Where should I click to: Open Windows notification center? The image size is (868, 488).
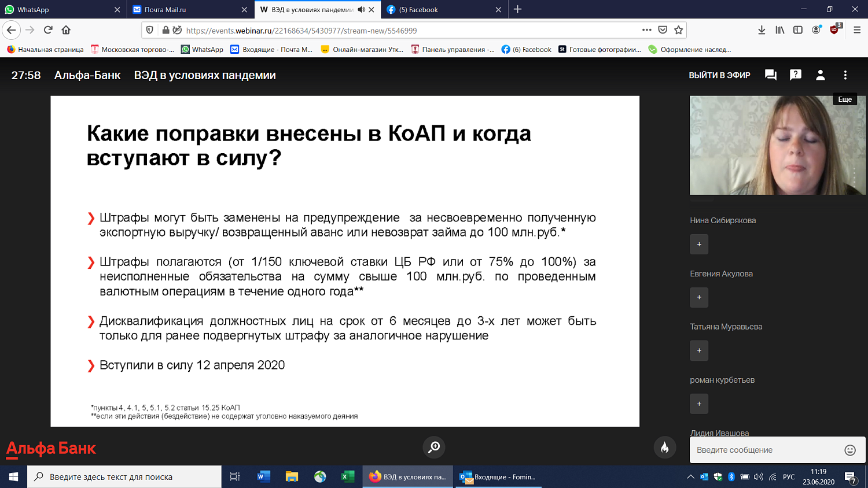(851, 478)
